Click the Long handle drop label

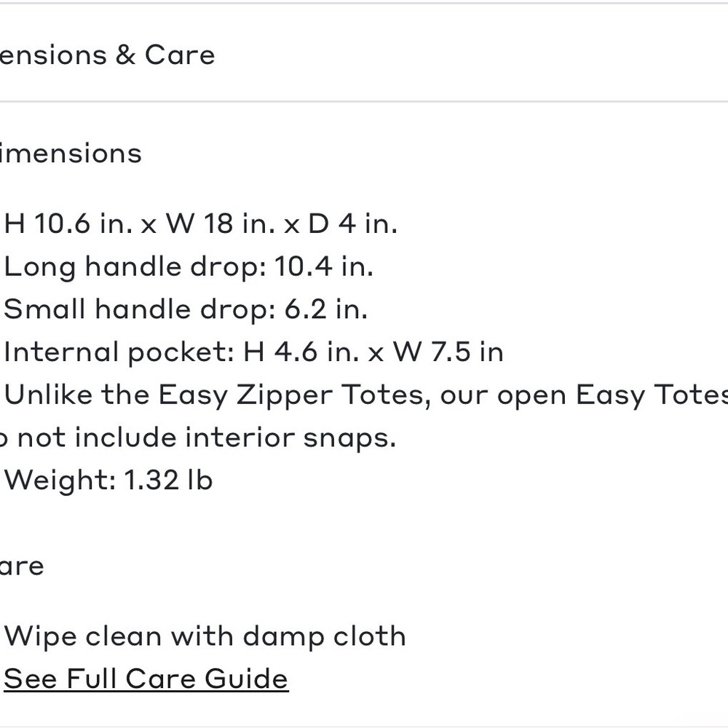coord(135,268)
